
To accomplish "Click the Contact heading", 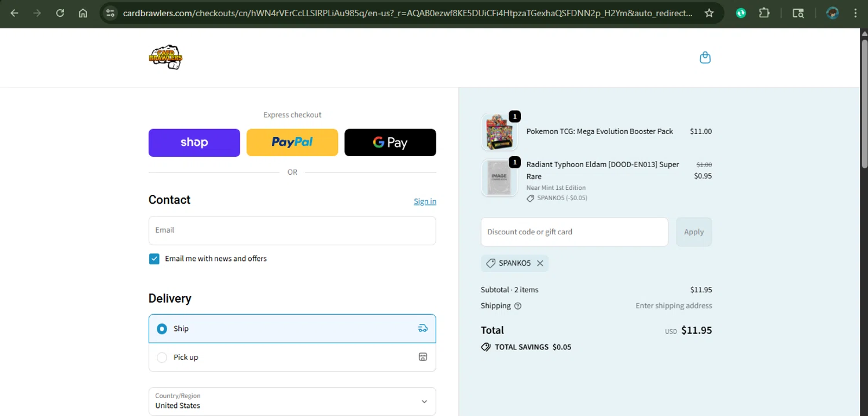I will [x=170, y=200].
